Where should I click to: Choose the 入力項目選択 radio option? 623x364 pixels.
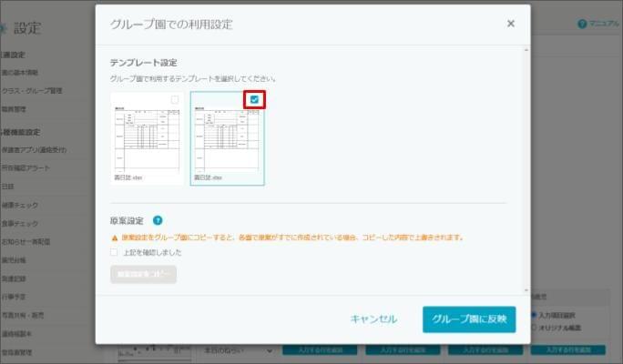pos(534,315)
